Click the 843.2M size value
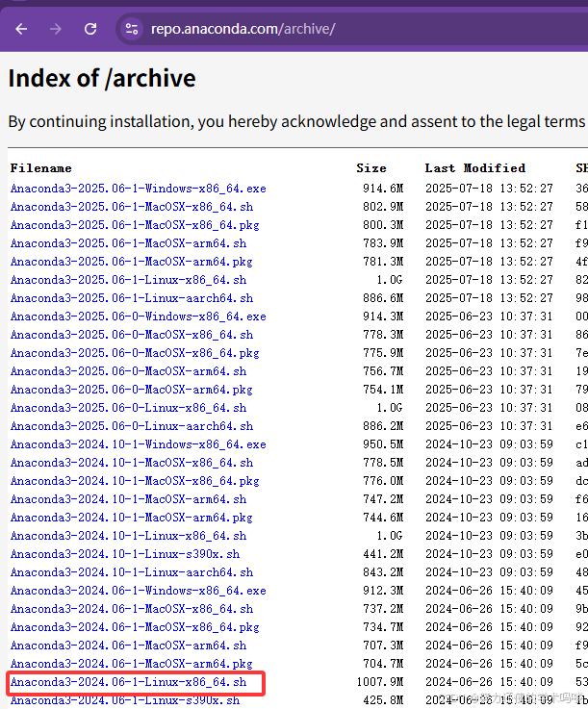This screenshot has height=709, width=588. (x=383, y=572)
